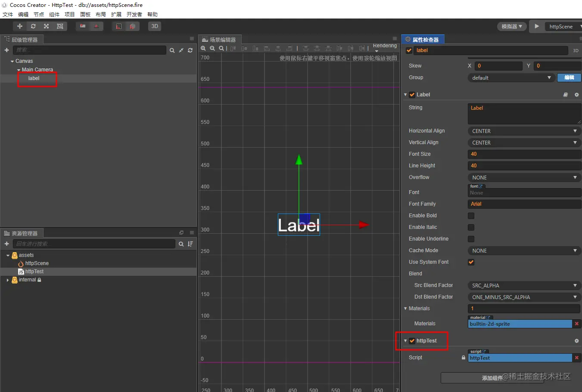
Task: Collapse all nodes in hierarchy
Action: (181, 50)
